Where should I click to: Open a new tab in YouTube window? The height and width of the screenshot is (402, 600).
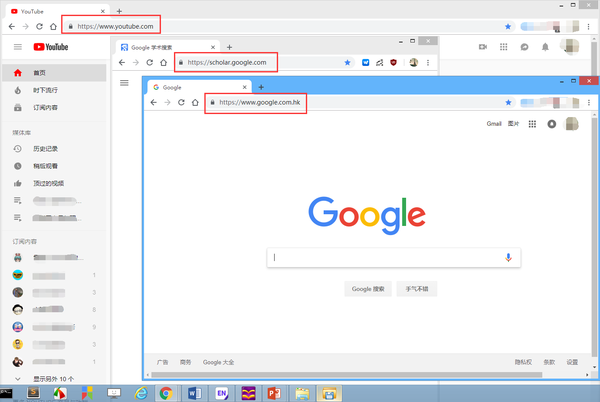(x=119, y=11)
